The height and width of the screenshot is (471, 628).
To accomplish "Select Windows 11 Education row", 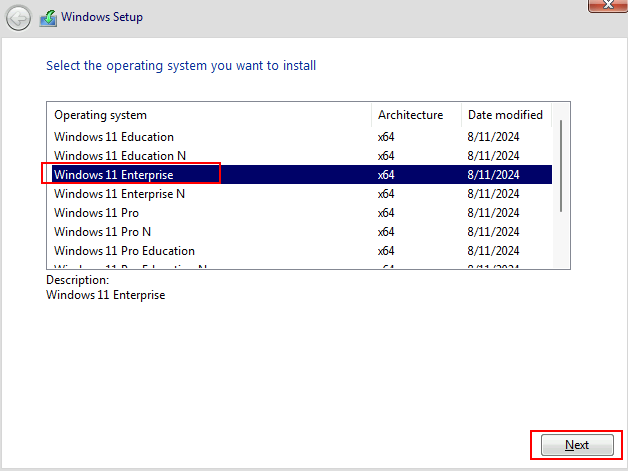I will [x=302, y=137].
